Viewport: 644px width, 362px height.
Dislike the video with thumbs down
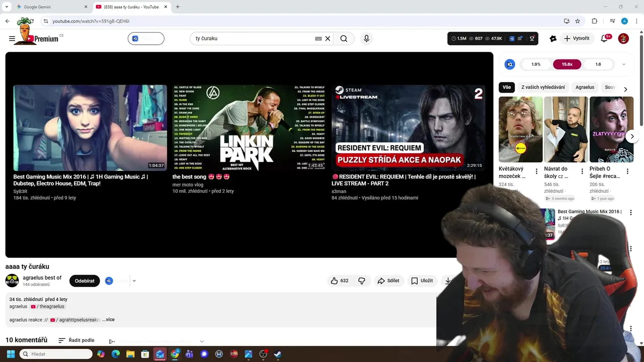(361, 281)
